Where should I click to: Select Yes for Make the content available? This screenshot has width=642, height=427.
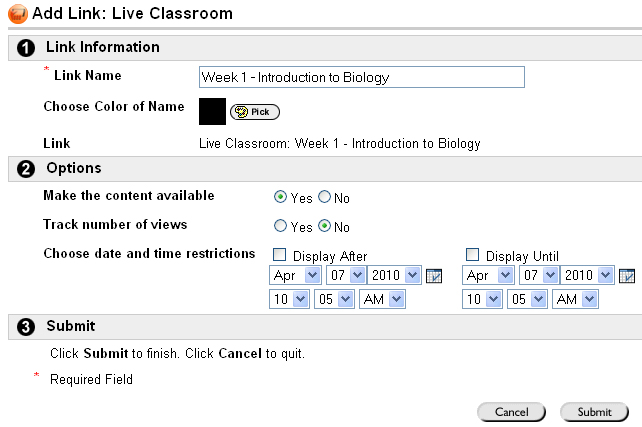tap(281, 198)
